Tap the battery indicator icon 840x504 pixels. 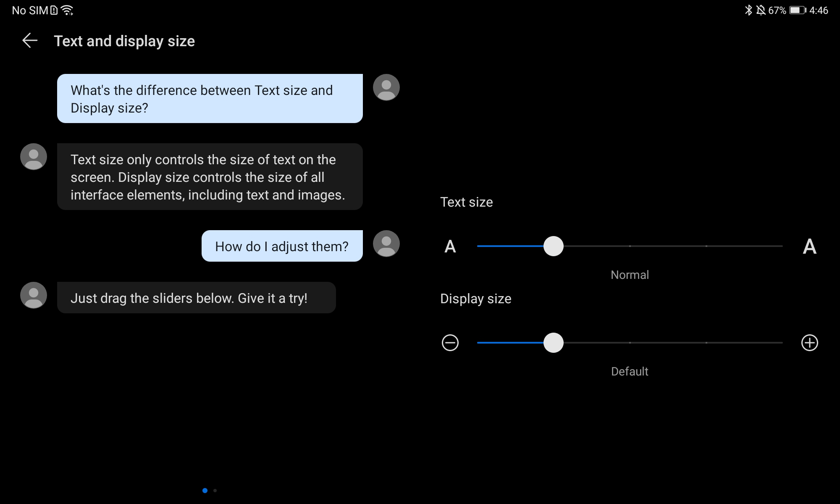(x=797, y=10)
